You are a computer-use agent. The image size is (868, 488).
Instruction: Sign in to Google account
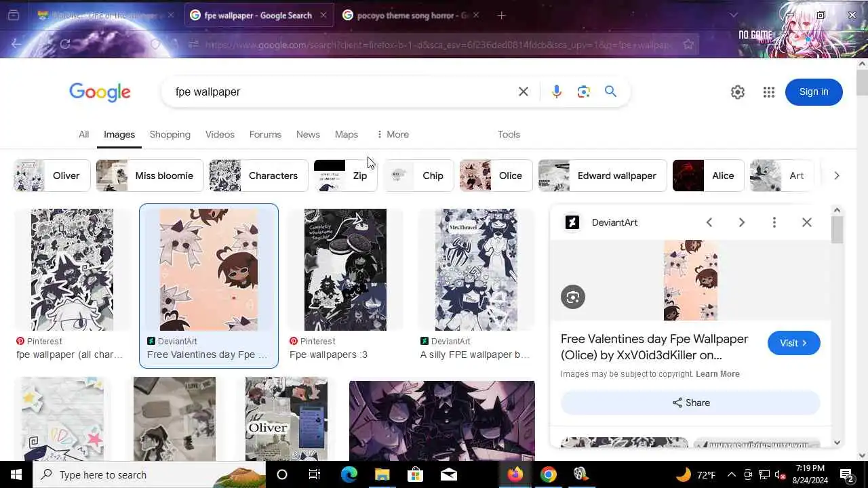[814, 92]
